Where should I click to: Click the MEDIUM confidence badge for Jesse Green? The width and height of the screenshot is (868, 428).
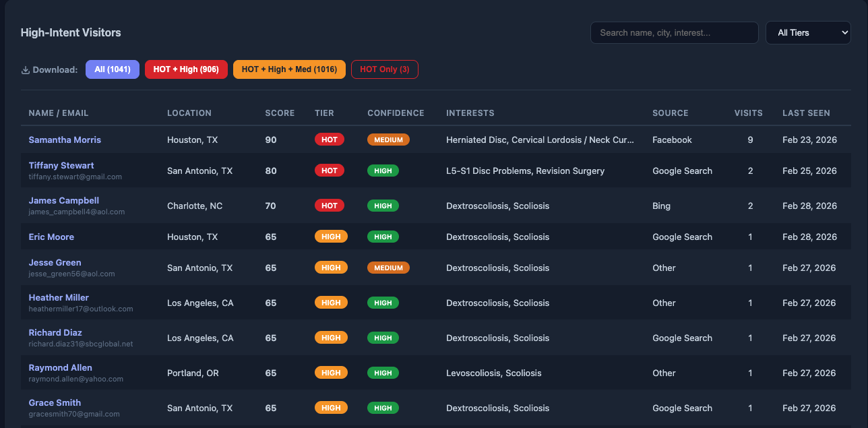pos(388,268)
